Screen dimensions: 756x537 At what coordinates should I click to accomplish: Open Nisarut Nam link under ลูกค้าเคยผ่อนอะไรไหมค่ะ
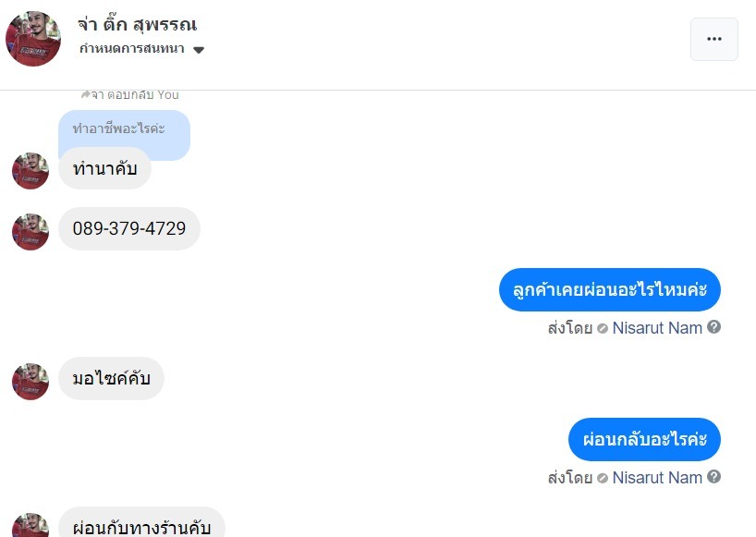pos(656,327)
